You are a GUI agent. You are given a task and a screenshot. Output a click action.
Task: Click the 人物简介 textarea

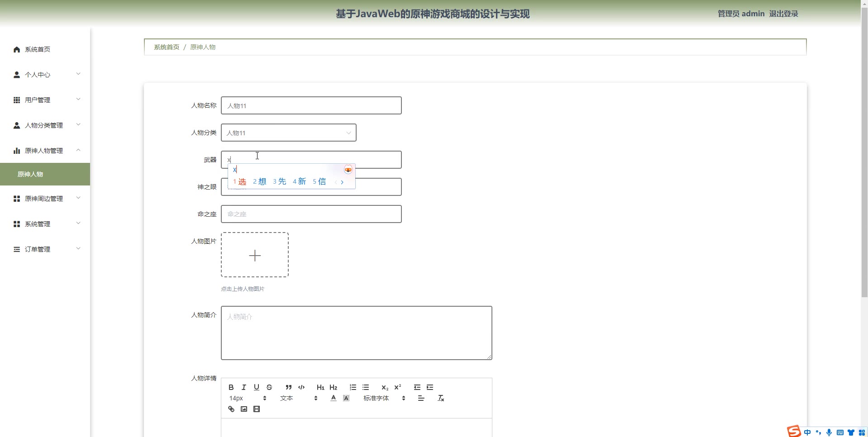(x=357, y=333)
